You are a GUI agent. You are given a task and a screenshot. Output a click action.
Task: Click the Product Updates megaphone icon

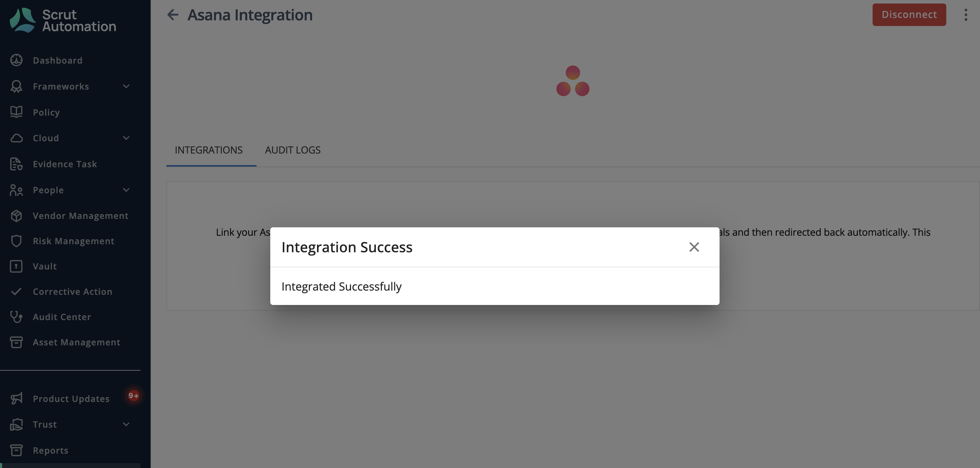pos(16,398)
